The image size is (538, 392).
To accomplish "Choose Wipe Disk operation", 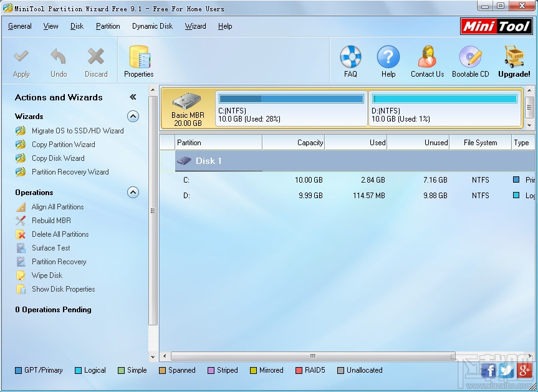I will click(x=47, y=275).
